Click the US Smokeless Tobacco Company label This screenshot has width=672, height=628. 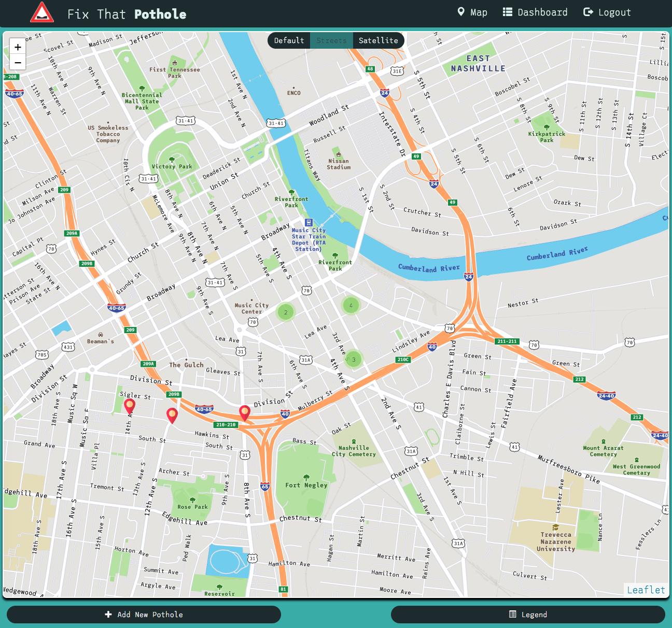click(x=108, y=134)
